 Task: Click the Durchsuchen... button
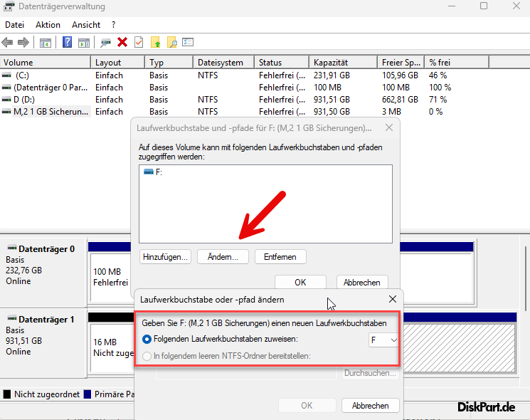[x=370, y=373]
